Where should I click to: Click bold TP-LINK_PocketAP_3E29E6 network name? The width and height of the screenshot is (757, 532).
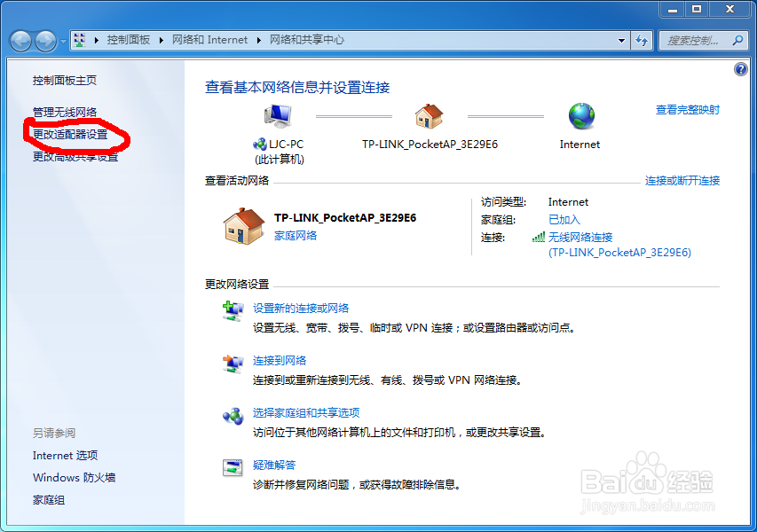click(x=345, y=217)
